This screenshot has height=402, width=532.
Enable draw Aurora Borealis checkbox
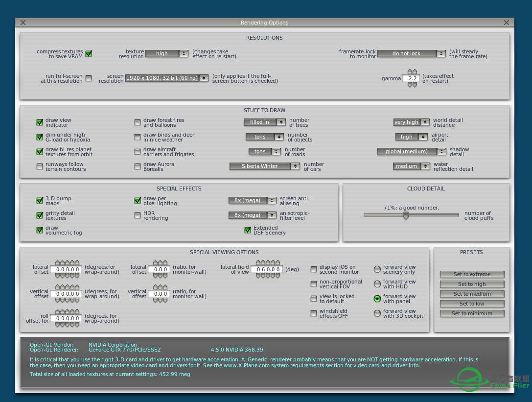pyautogui.click(x=138, y=166)
